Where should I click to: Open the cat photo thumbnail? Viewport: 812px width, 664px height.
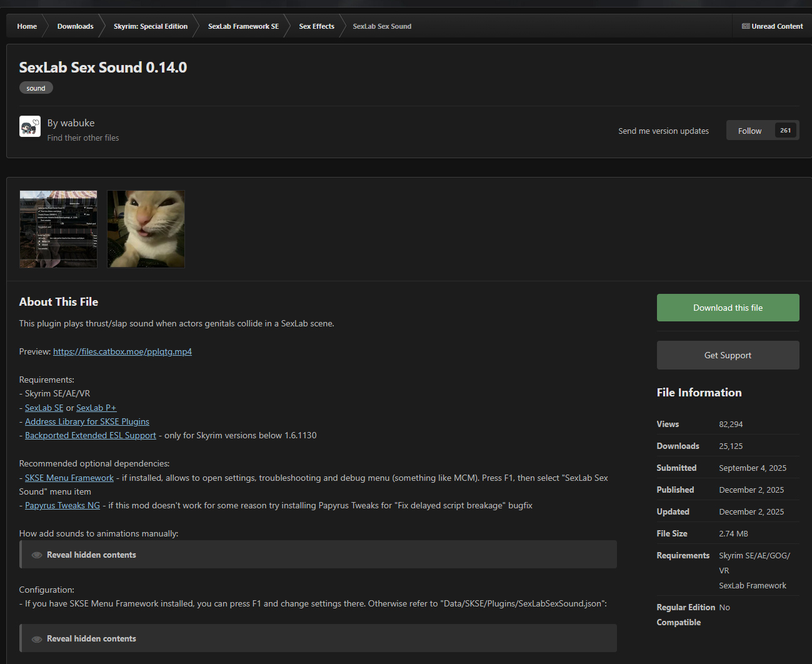pyautogui.click(x=146, y=229)
